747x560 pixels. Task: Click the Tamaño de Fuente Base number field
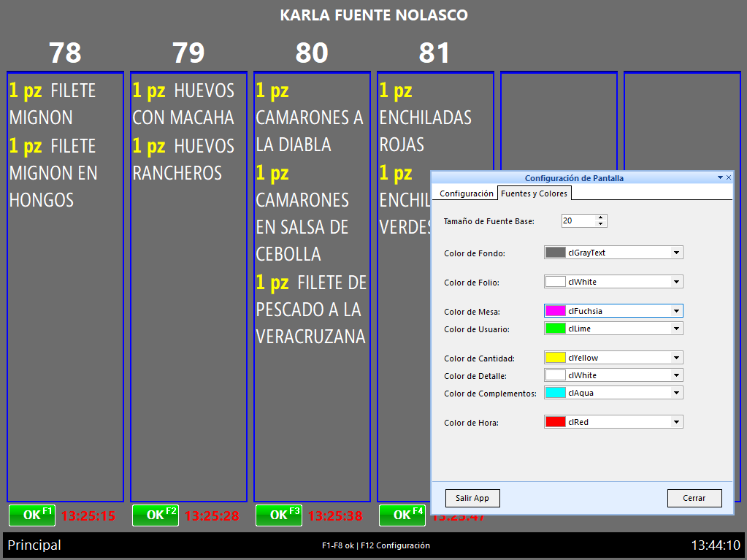click(x=578, y=220)
